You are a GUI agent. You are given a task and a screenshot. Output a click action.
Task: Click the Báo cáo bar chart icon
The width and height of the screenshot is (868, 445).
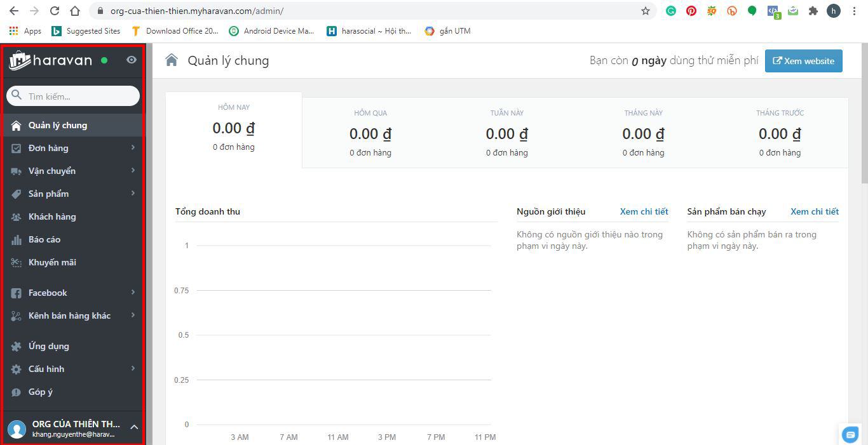tap(17, 239)
